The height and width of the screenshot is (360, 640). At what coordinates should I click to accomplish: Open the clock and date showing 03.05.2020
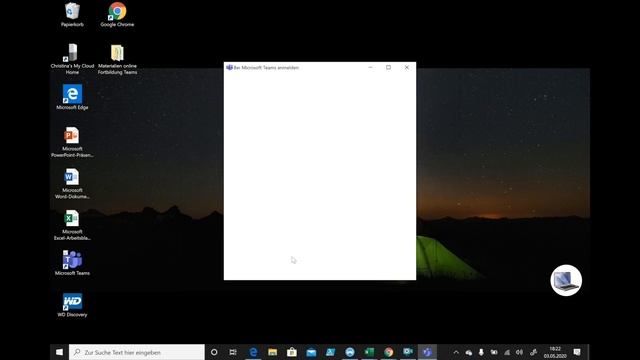(555, 352)
